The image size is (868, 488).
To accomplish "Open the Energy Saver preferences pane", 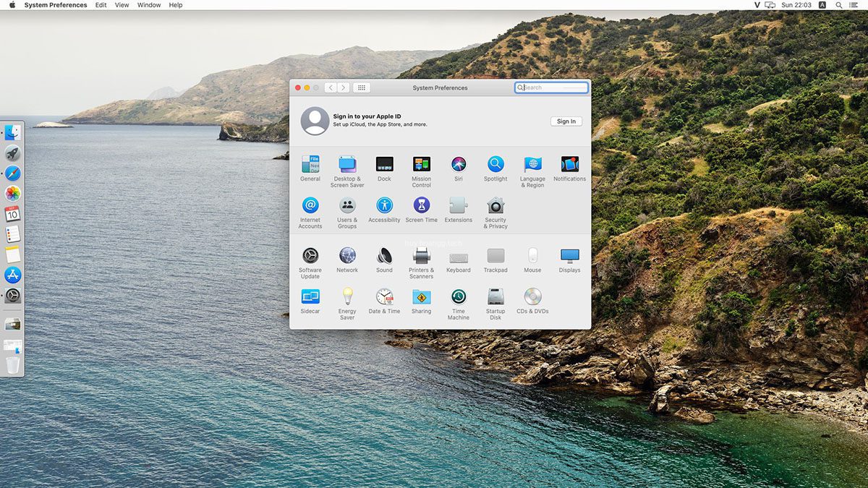I will tap(347, 304).
